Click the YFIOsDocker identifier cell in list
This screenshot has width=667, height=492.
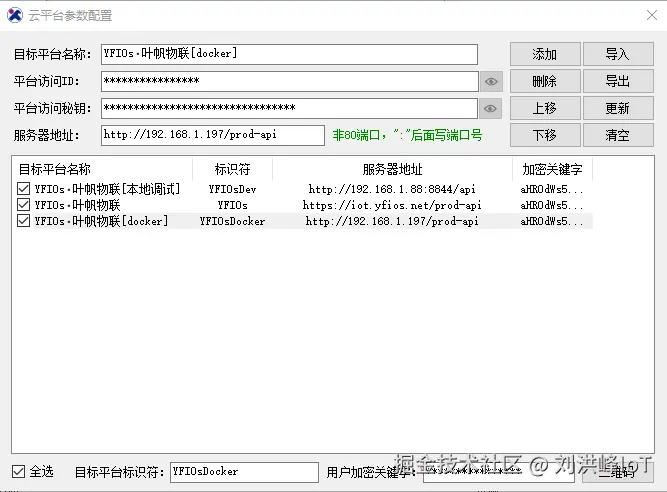[232, 221]
